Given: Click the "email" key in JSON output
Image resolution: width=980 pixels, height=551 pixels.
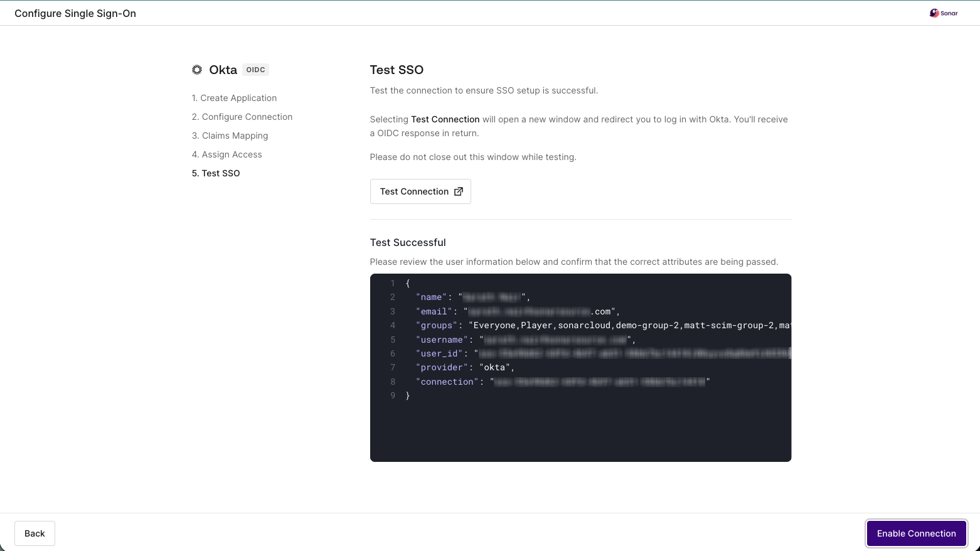Looking at the screenshot, I should [434, 311].
